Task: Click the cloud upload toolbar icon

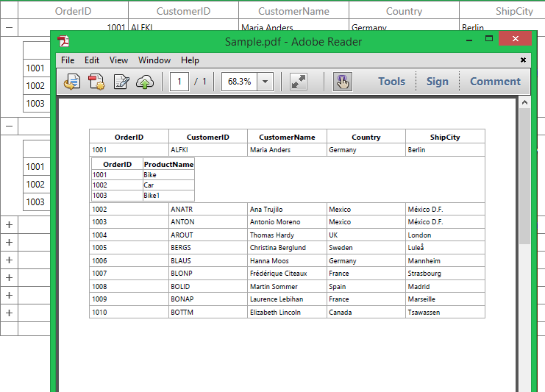Action: click(145, 82)
